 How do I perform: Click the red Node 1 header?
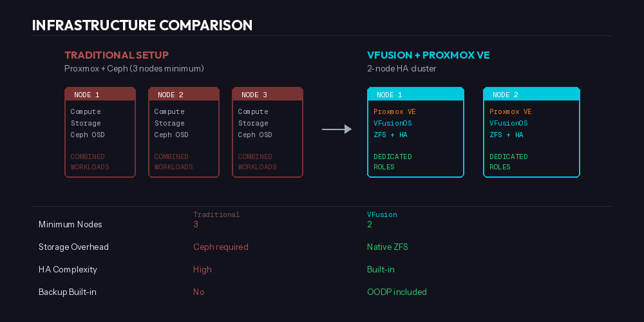[x=100, y=95]
